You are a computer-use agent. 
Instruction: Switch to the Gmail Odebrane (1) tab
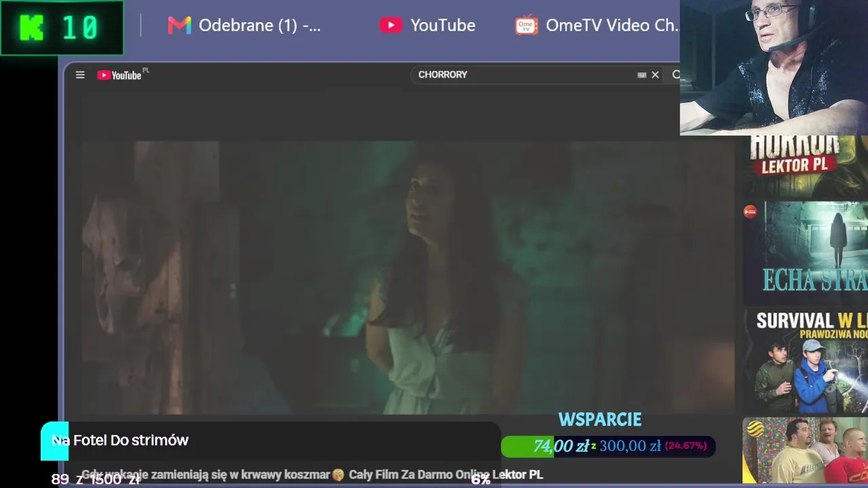click(244, 26)
